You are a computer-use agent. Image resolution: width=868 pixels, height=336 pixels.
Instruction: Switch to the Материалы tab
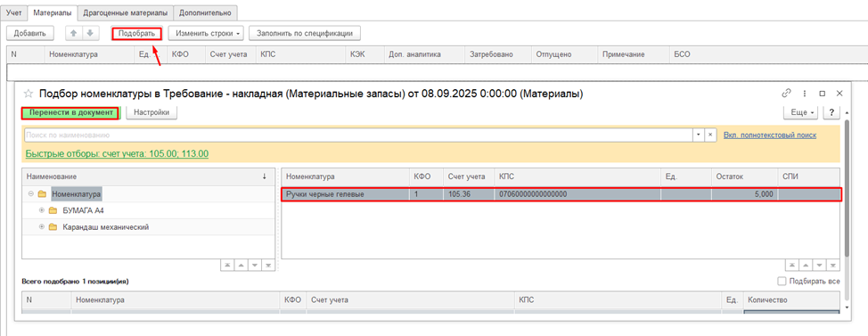[52, 12]
